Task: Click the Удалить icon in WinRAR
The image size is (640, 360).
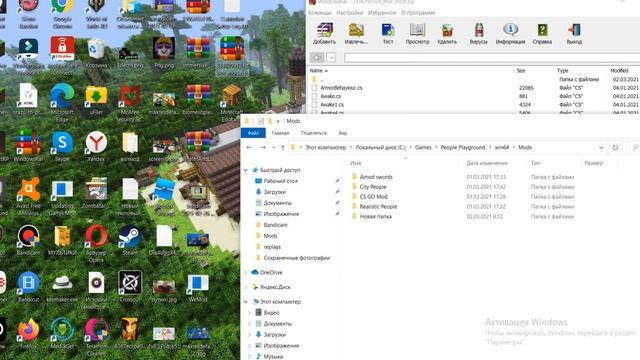Action: [447, 33]
